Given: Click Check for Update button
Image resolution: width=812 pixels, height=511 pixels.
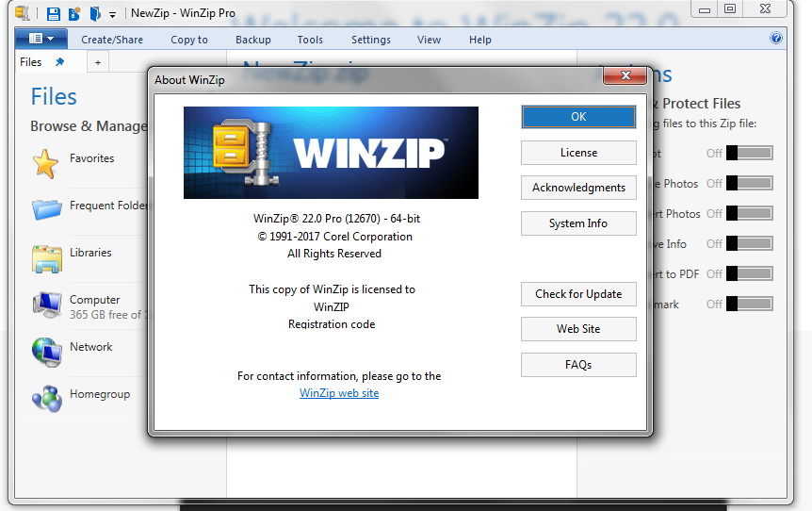Looking at the screenshot, I should tap(578, 294).
